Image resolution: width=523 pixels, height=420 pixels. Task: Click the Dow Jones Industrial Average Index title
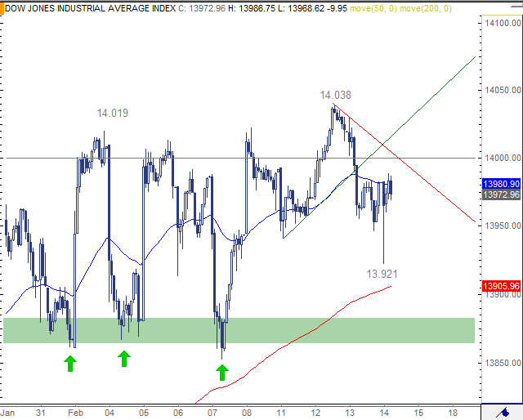(82, 8)
